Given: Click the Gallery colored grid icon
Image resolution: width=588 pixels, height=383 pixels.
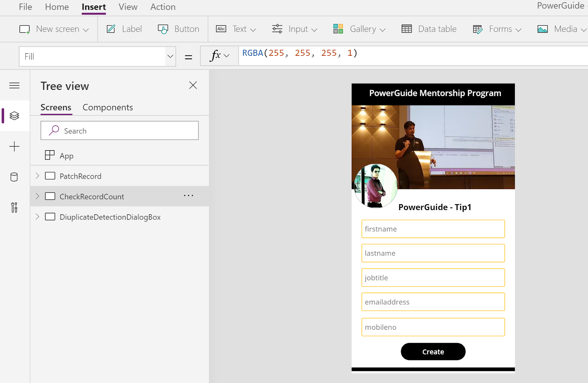Looking at the screenshot, I should click(338, 29).
